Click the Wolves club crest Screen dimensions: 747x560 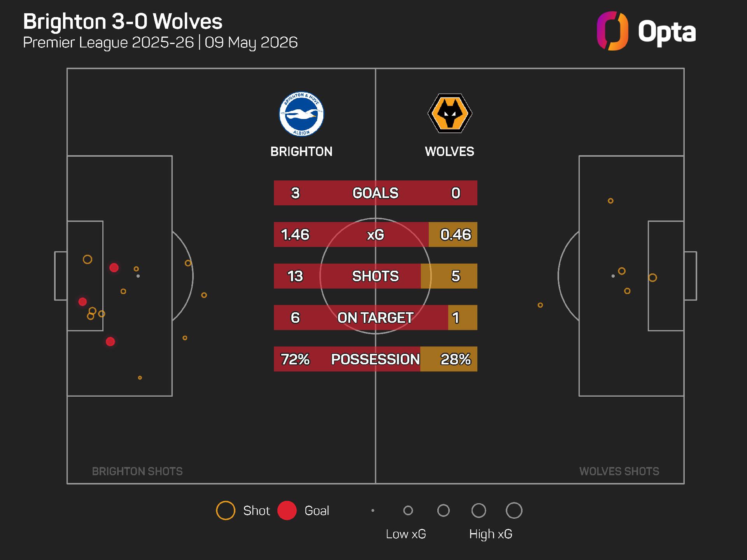pos(450,113)
